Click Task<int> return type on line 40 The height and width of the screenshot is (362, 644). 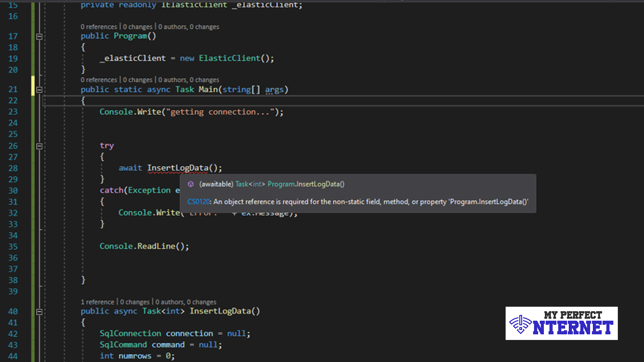click(x=163, y=311)
